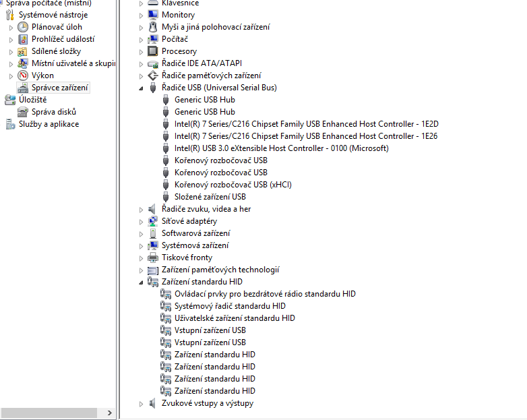The width and height of the screenshot is (527, 420).
Task: Select Systémový řadič standardu HID
Action: [230, 306]
